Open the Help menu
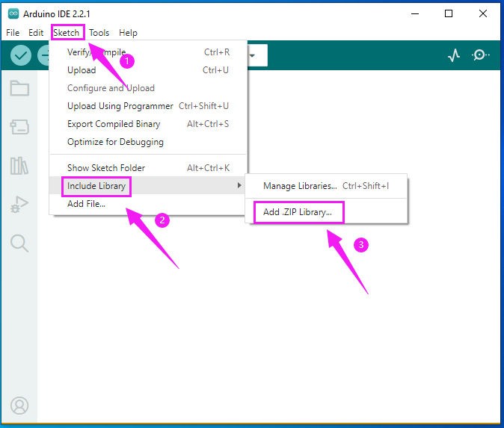 (128, 33)
